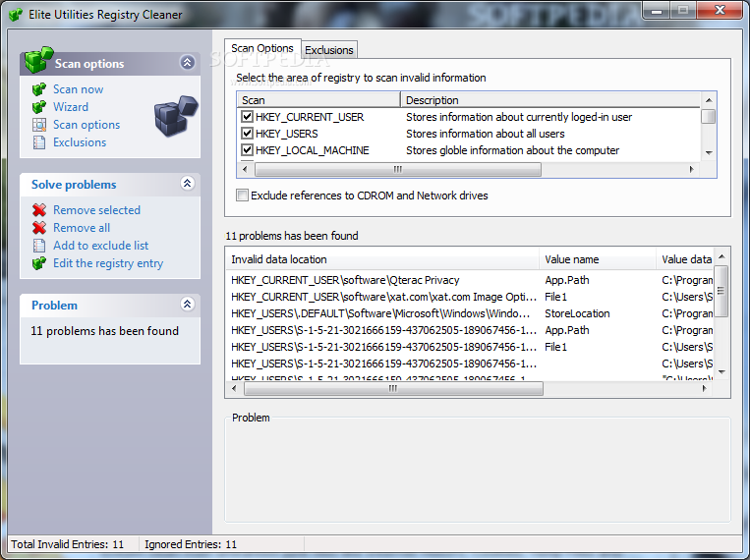750x560 pixels.
Task: Click Add to exclude list link
Action: 100,246
